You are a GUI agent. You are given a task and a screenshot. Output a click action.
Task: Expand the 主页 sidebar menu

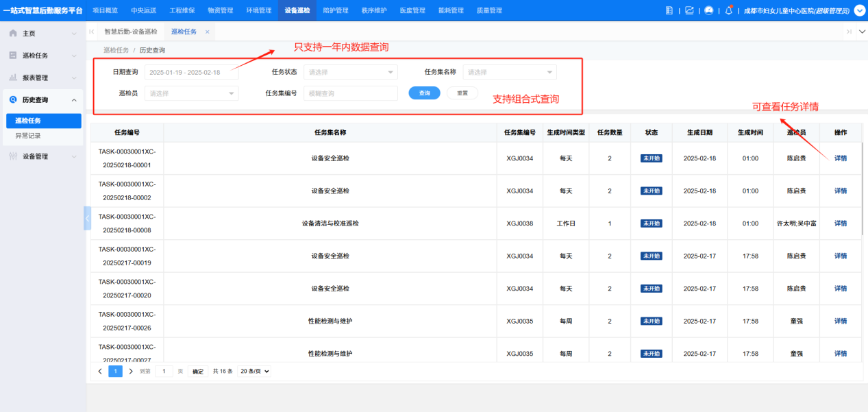74,33
